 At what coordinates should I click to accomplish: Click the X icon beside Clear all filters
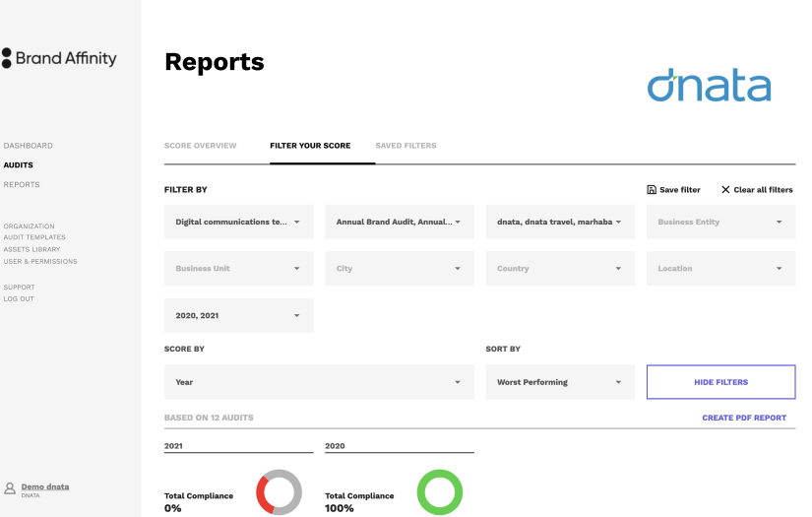point(725,190)
